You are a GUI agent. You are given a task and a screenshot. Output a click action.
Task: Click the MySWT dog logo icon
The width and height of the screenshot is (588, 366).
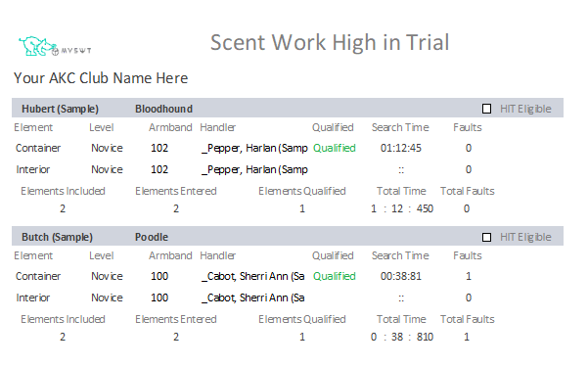point(55,47)
